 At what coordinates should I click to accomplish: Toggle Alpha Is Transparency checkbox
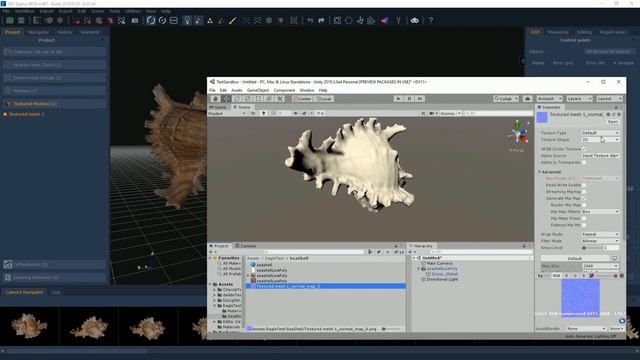click(x=584, y=162)
